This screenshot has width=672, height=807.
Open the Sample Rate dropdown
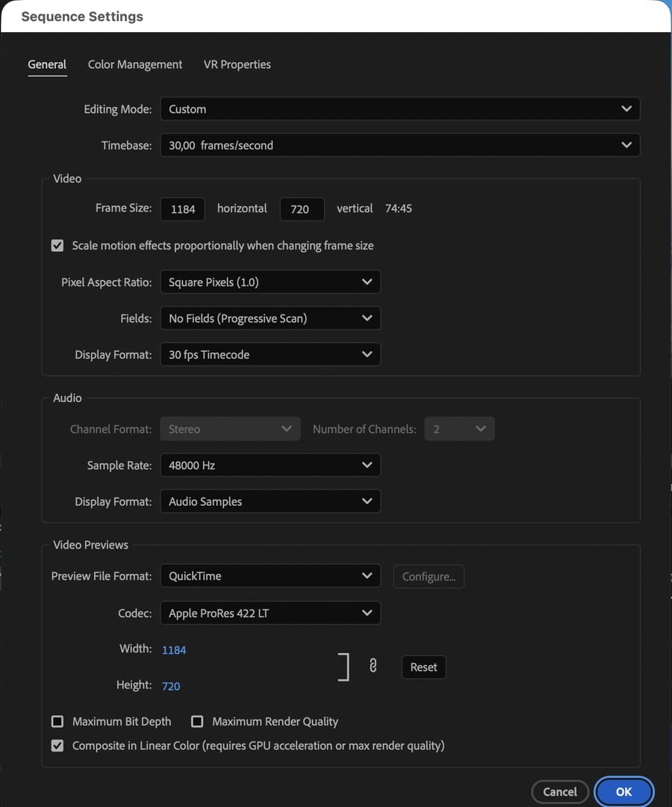point(270,465)
